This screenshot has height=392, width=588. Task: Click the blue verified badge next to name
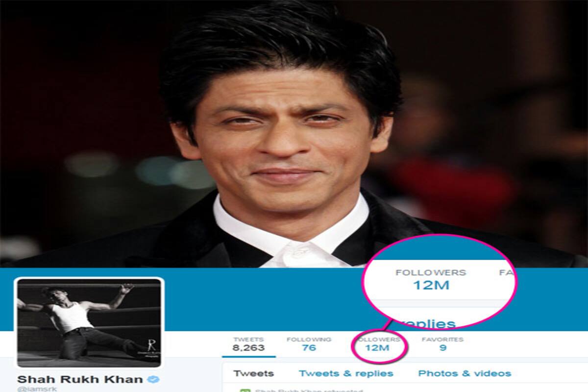(x=152, y=379)
